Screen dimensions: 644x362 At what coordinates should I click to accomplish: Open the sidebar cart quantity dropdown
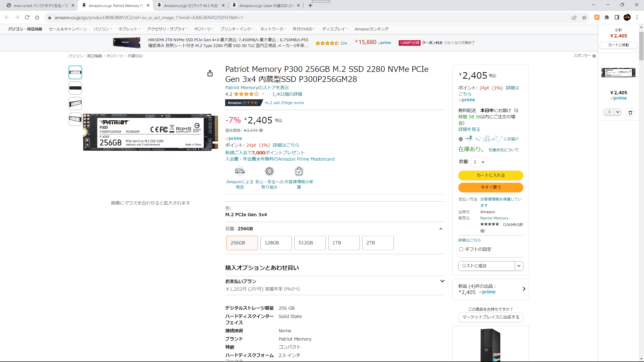click(x=612, y=112)
